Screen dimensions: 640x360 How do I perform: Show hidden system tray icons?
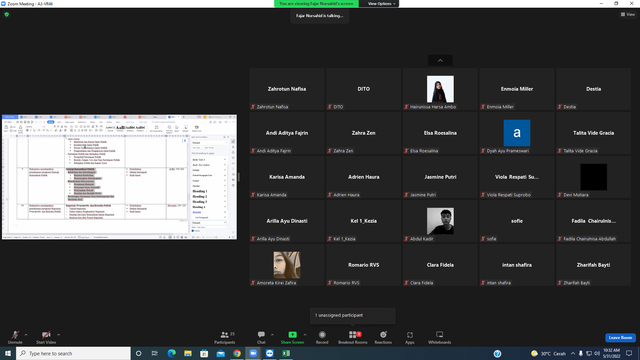click(573, 353)
